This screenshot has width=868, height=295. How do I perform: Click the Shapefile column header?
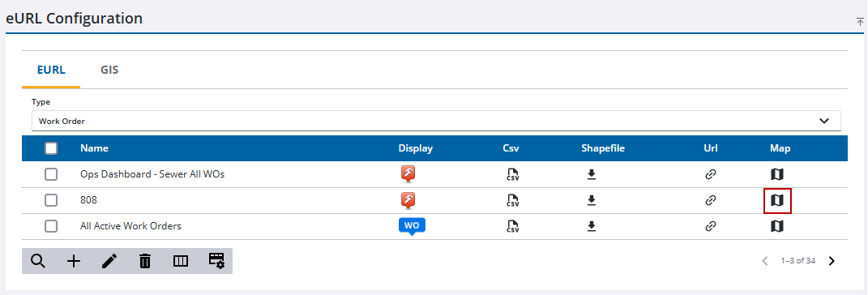603,148
